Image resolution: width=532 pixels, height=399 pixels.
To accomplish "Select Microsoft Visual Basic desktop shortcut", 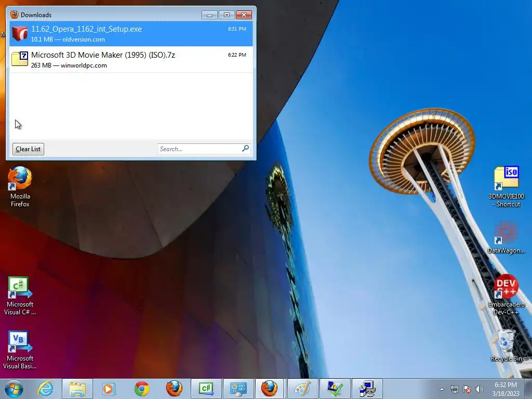I will (x=20, y=350).
